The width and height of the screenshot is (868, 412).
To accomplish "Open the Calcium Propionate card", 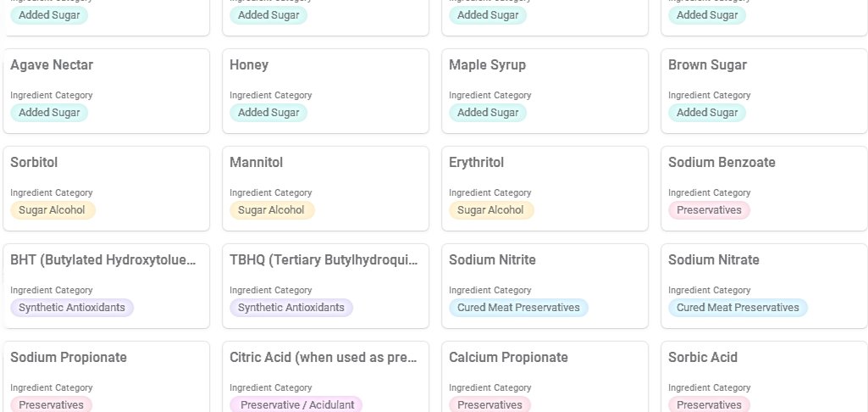I will pos(545,377).
